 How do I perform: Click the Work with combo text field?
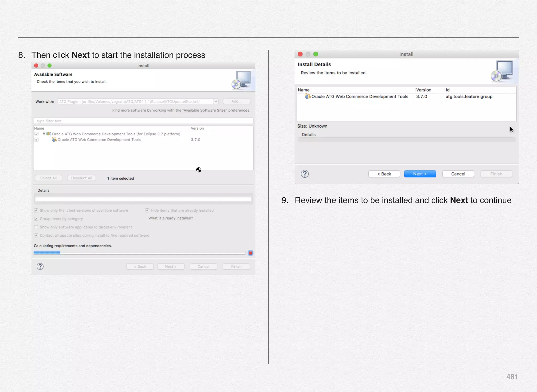click(x=136, y=101)
